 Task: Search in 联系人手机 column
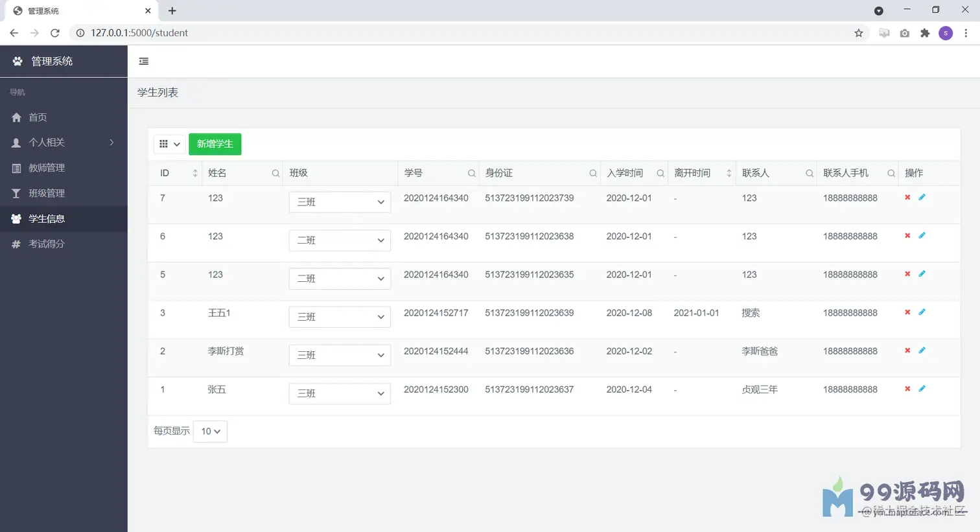click(891, 173)
